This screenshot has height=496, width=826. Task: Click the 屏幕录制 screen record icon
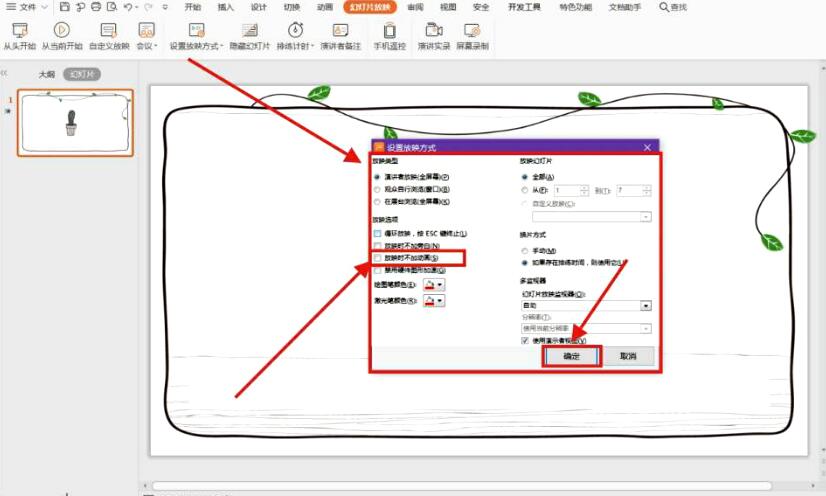[472, 31]
